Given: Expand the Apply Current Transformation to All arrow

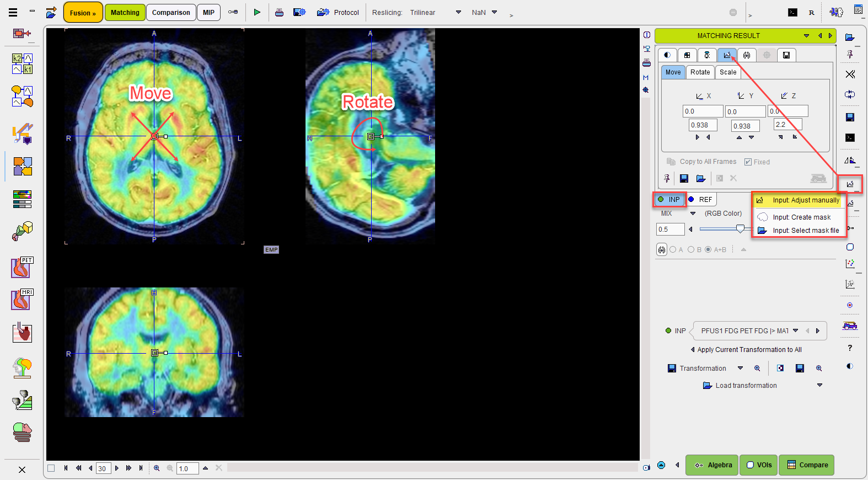Looking at the screenshot, I should pyautogui.click(x=693, y=349).
